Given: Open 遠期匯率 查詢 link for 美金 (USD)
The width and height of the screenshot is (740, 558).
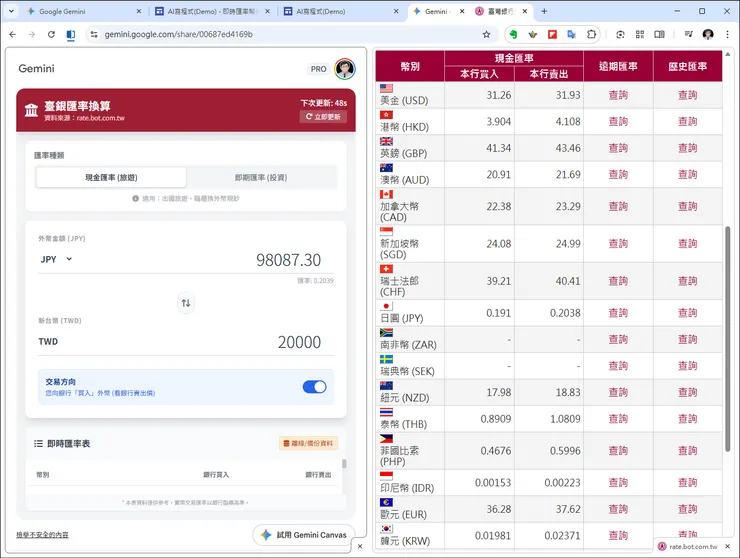Looking at the screenshot, I should [618, 95].
